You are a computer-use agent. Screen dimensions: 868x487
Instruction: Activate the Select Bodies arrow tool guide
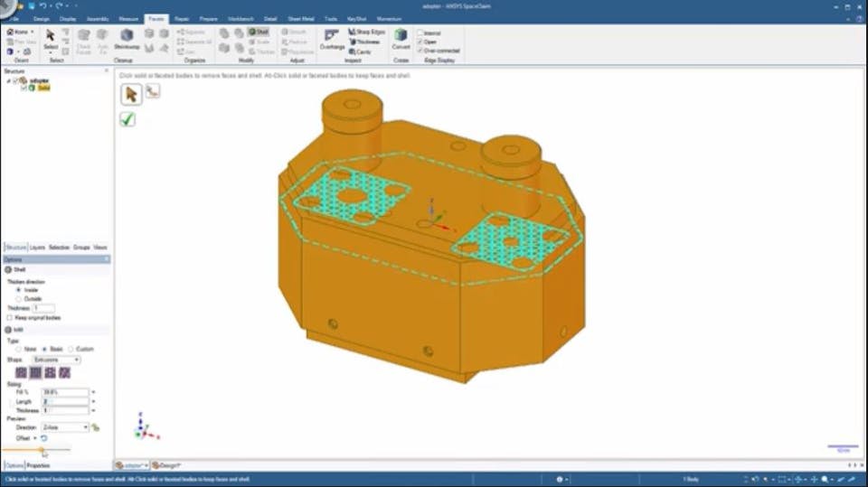[131, 95]
